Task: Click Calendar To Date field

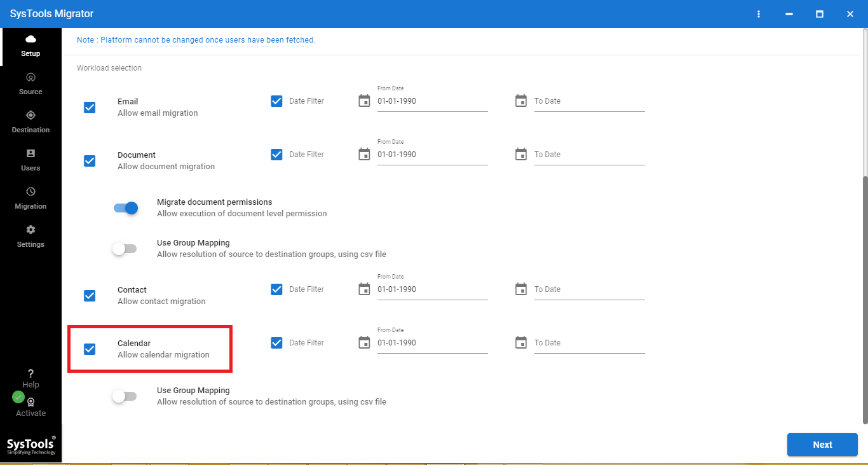Action: [590, 343]
